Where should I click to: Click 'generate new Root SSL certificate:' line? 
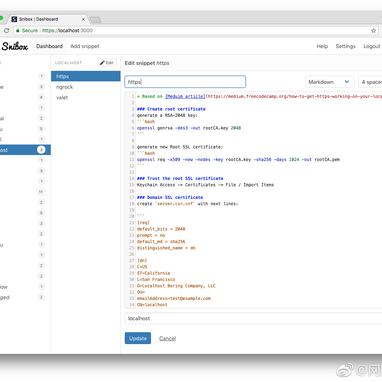click(180, 147)
